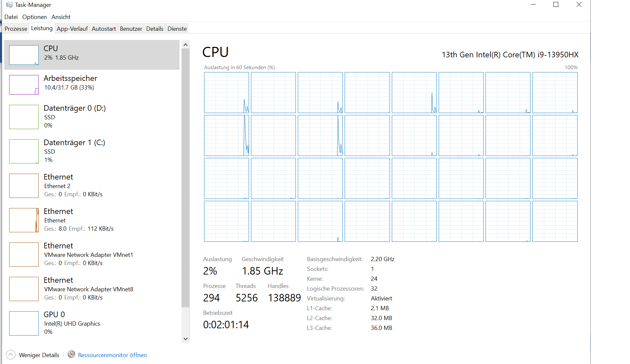
Task: Open the Optionen menu
Action: pos(34,17)
